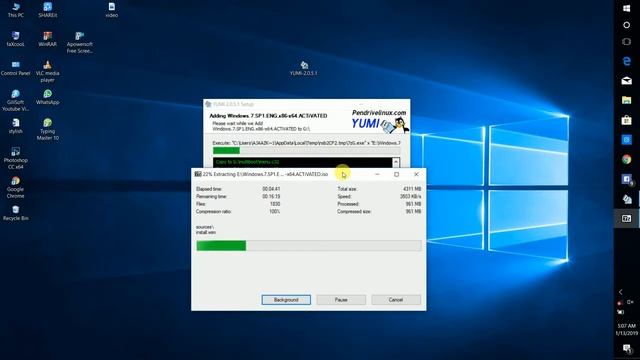The image size is (640, 360).
Task: Click the YUMI log output line
Action: [247, 162]
